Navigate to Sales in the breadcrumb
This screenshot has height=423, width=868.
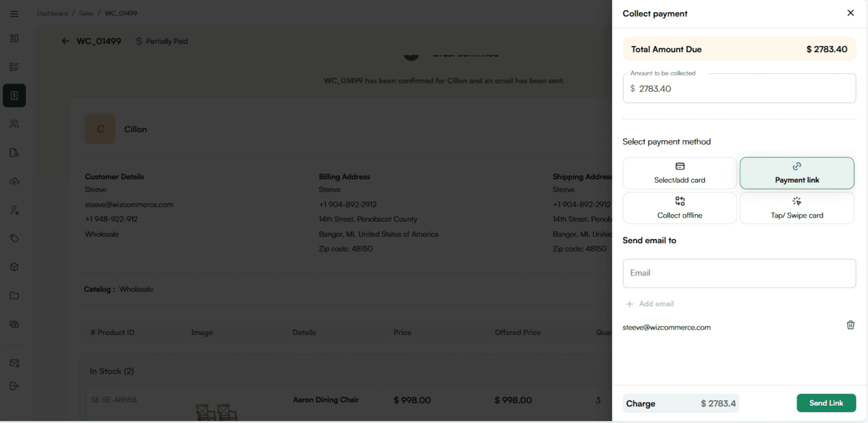tap(85, 13)
